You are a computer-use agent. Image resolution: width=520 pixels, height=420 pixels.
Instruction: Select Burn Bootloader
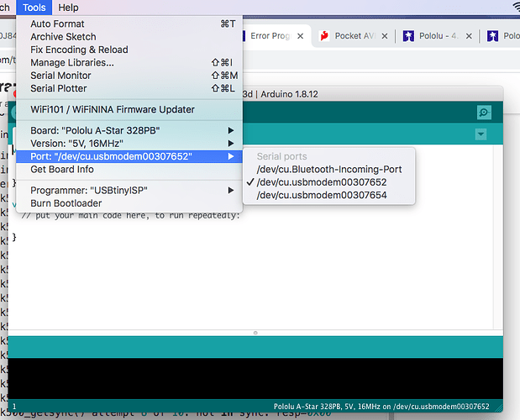[66, 203]
